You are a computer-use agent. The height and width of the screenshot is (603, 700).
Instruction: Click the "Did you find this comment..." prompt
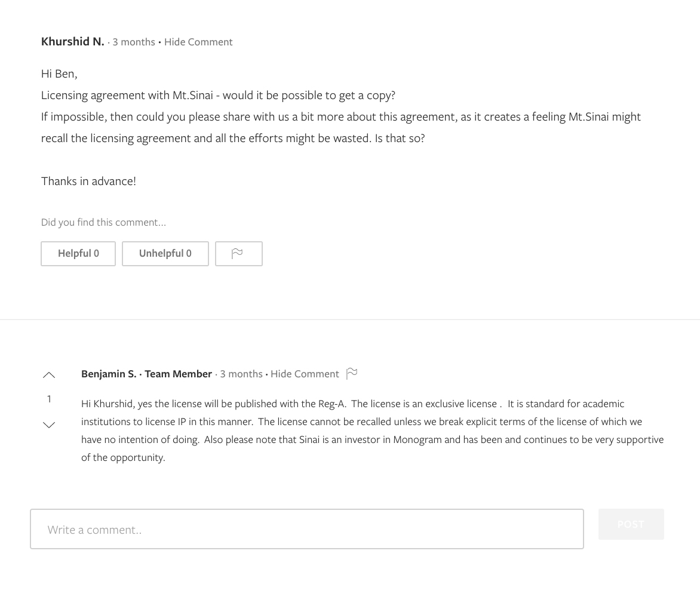point(103,222)
